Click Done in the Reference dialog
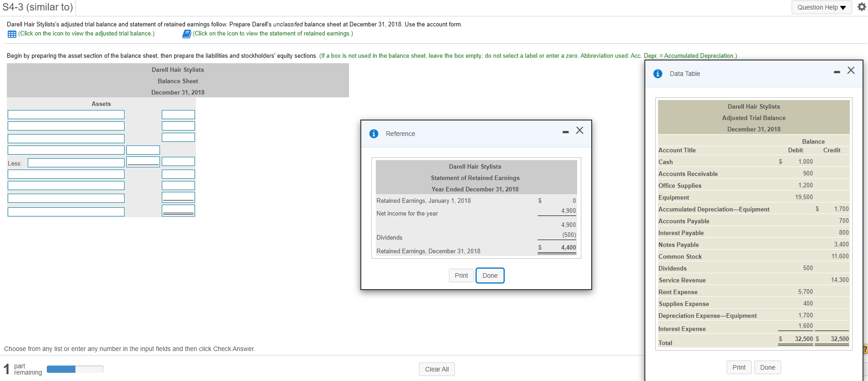The width and height of the screenshot is (868, 381). click(490, 276)
